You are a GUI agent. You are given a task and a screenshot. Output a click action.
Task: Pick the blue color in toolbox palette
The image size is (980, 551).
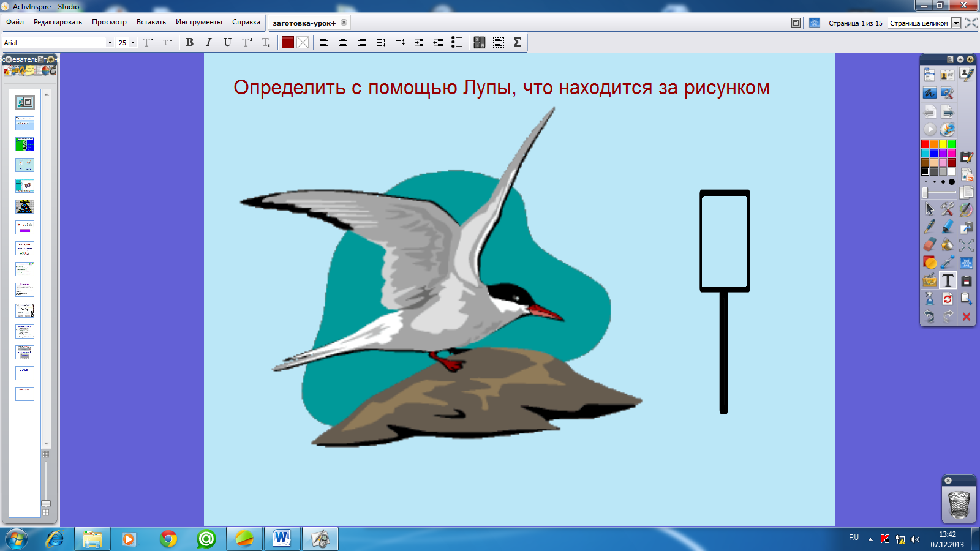(x=934, y=153)
